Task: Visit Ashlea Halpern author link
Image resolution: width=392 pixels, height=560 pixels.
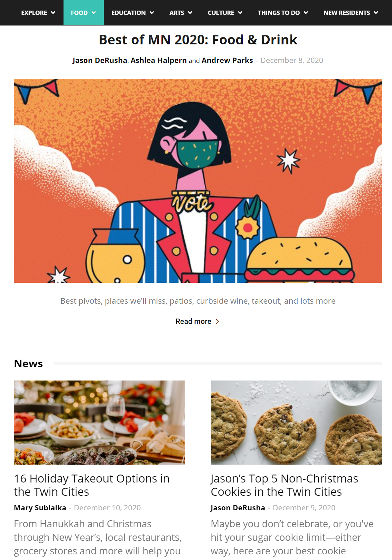Action: pos(159,60)
